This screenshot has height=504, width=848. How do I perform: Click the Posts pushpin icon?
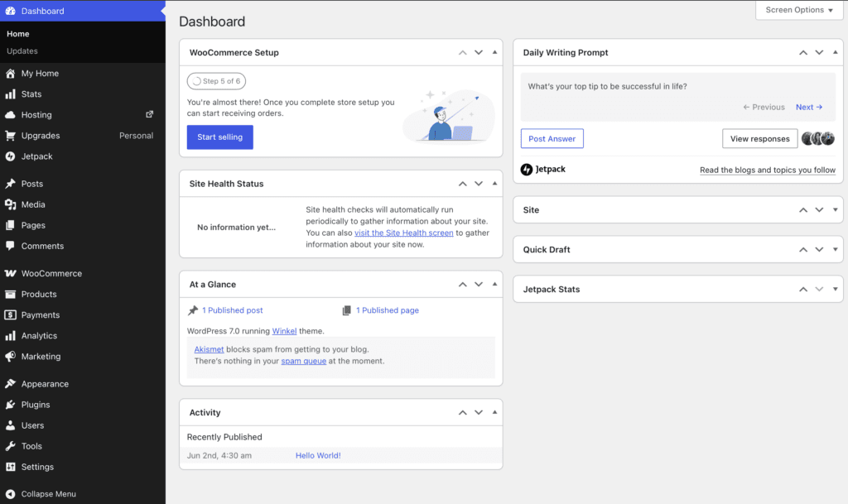click(x=10, y=184)
